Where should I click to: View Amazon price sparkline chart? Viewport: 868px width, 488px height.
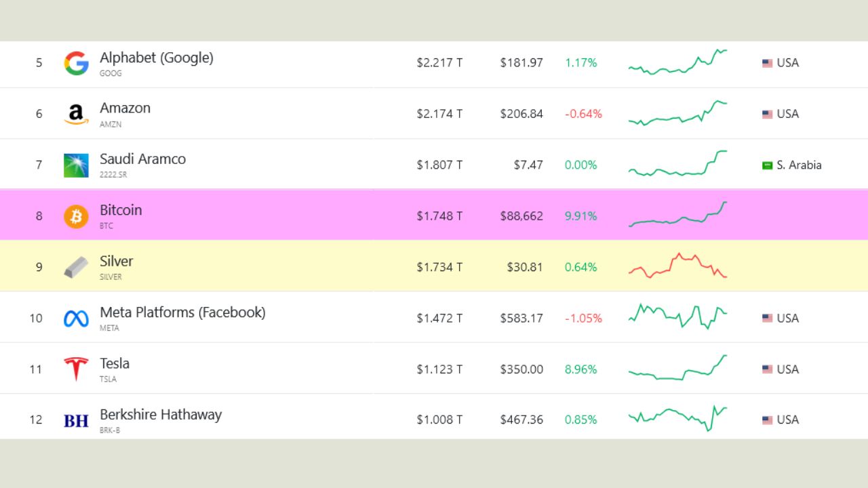(677, 113)
